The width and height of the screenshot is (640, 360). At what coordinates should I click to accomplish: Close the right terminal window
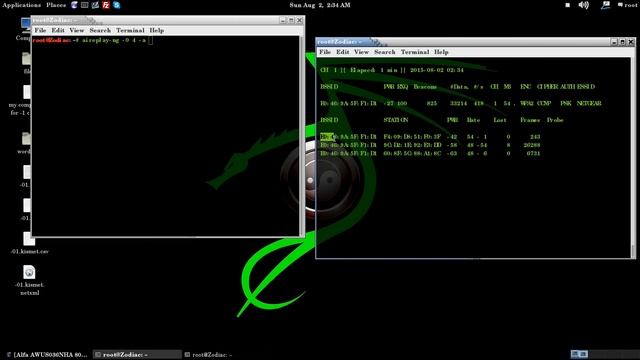631,42
